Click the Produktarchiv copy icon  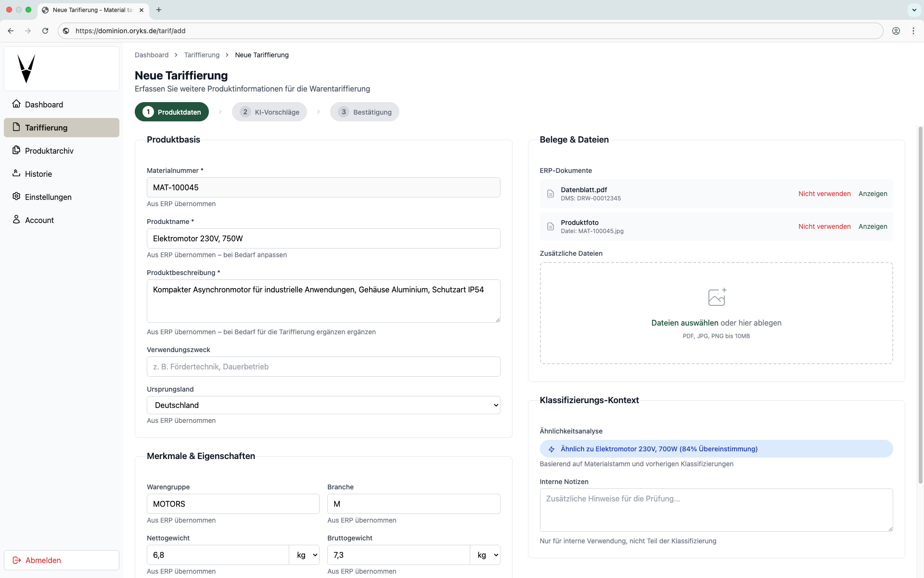(x=16, y=150)
